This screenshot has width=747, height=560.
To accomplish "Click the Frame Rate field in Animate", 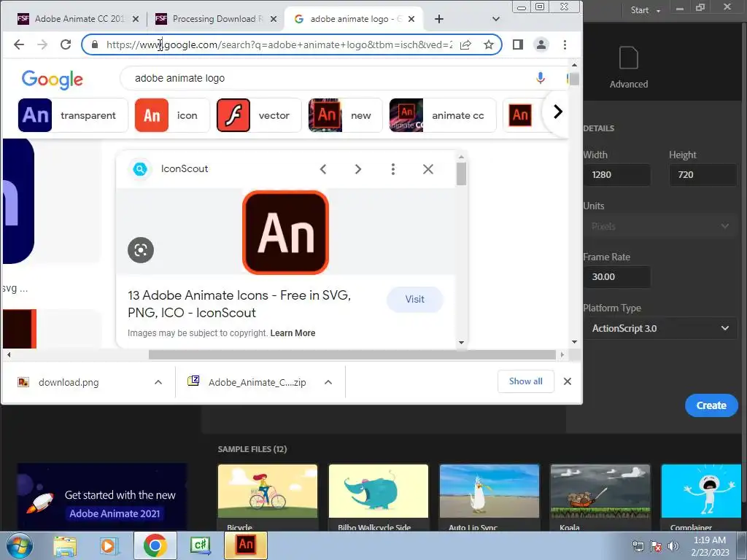I will coord(617,276).
